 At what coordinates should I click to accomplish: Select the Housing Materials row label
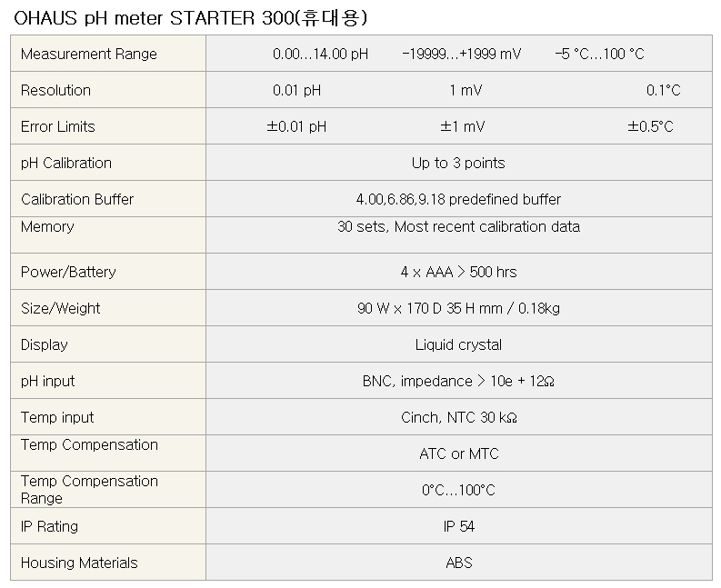[x=79, y=563]
